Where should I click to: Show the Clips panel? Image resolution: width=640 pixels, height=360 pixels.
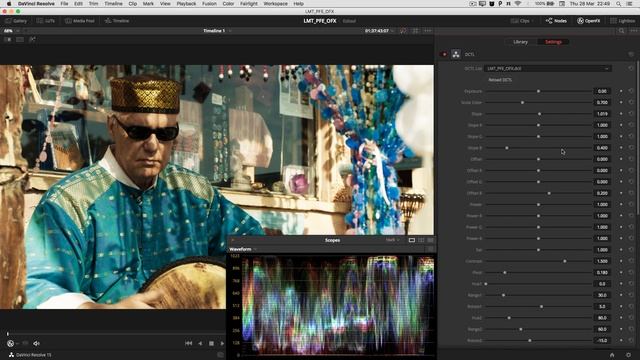[520, 21]
